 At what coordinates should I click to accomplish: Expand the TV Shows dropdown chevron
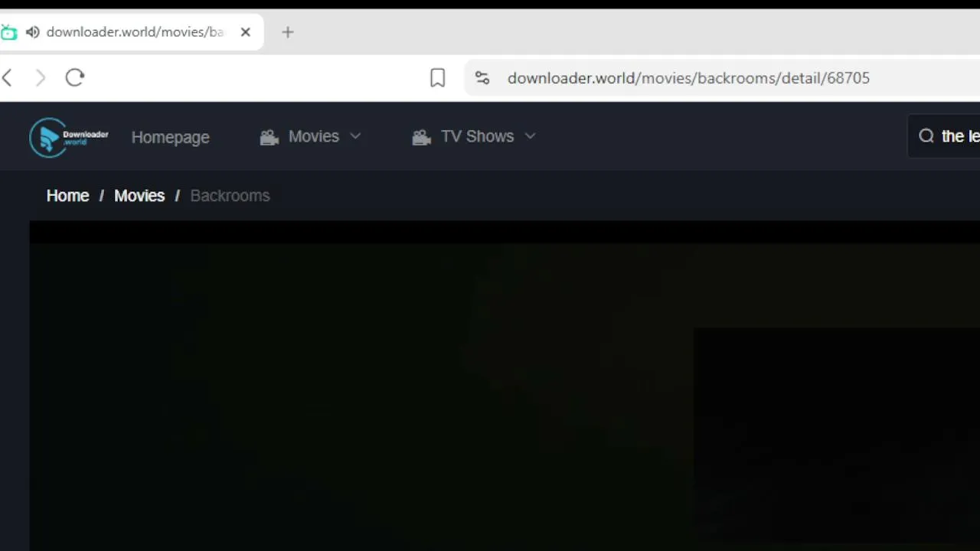(x=530, y=136)
